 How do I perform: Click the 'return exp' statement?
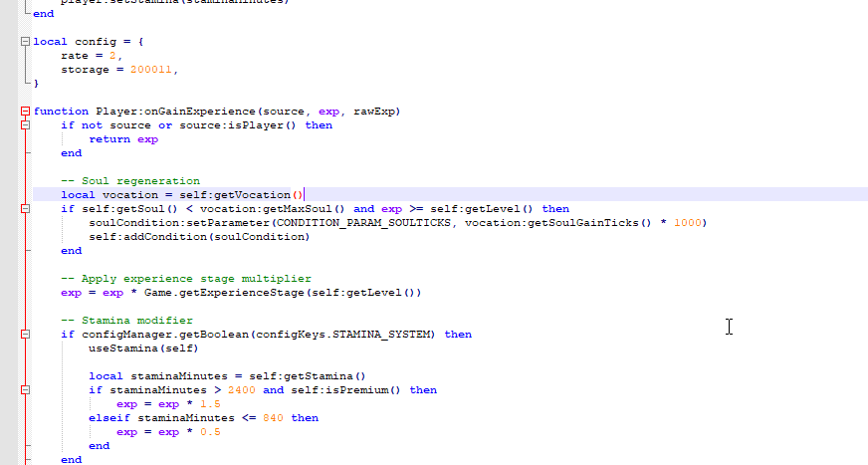[123, 139]
